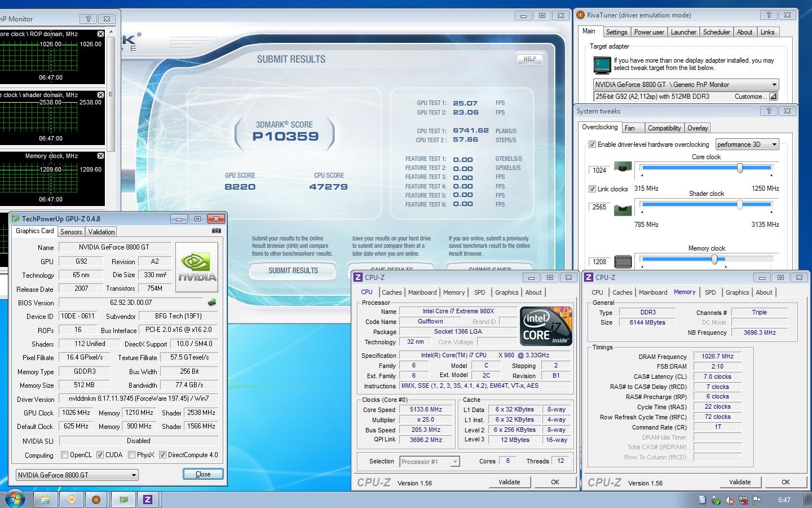Click the green GPU-Z taskbar icon
Viewport: 812px width, 508px height.
[x=123, y=500]
